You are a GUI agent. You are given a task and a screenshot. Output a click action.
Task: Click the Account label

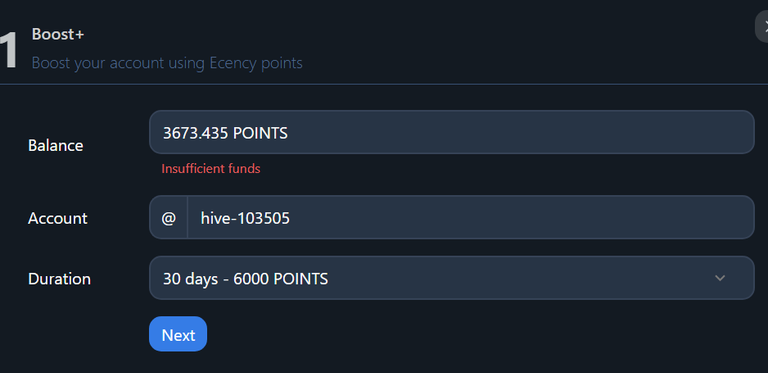pos(58,218)
